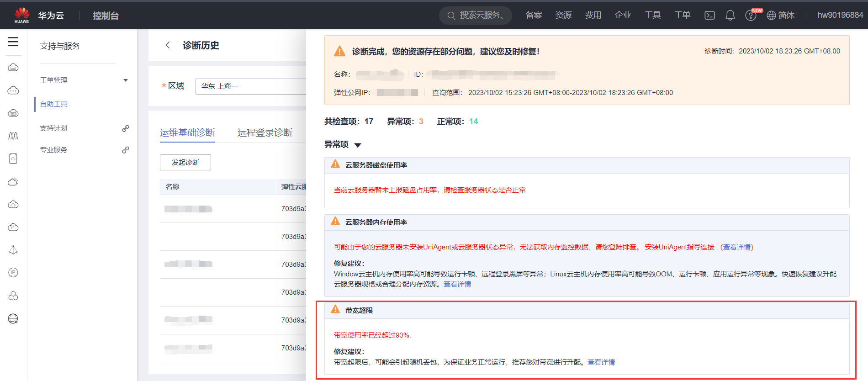
Task: Open the 区域 dropdown showing 华东-上海一
Action: [x=251, y=86]
